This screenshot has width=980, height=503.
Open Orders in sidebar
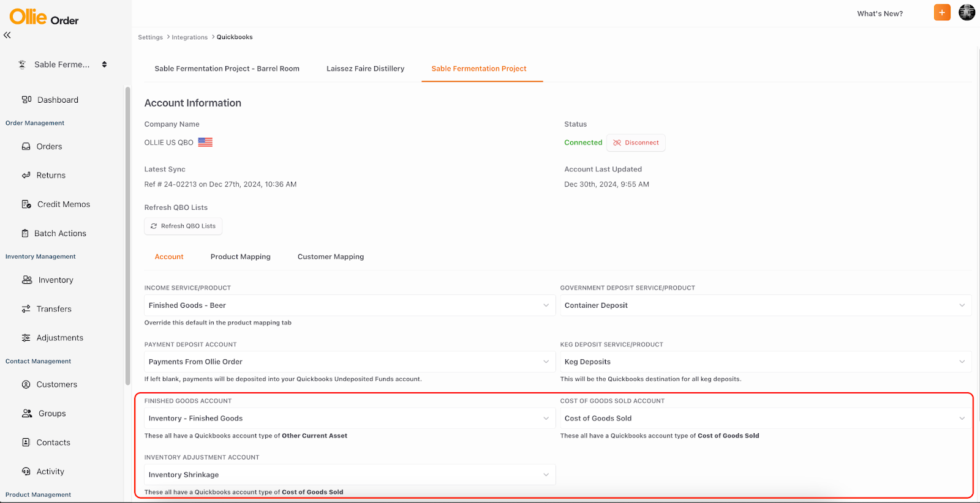pos(49,146)
